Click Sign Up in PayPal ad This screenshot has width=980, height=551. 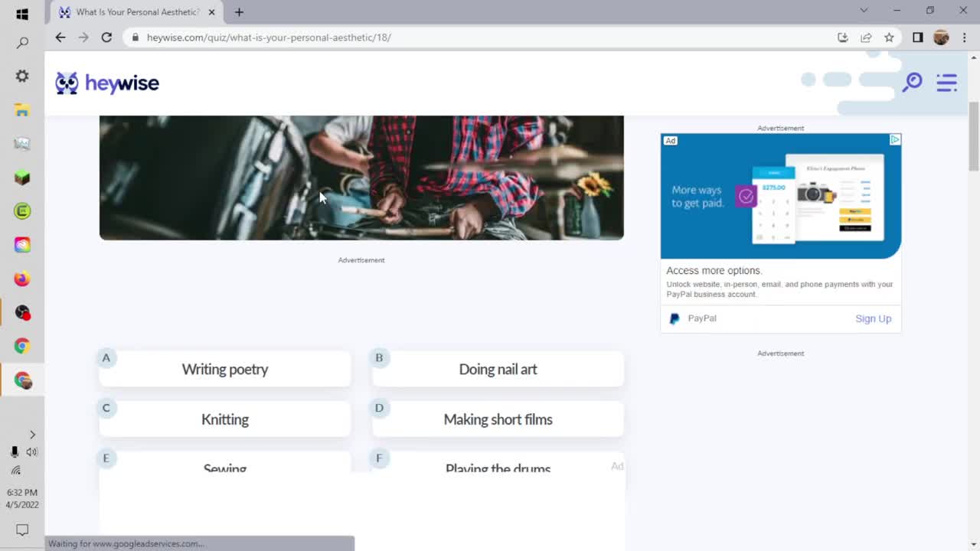[x=873, y=318]
